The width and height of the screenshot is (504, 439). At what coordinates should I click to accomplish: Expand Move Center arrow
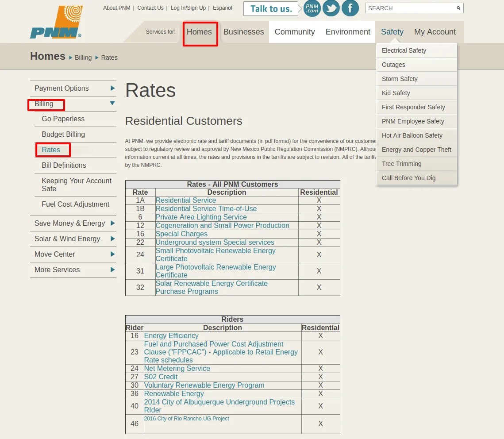click(112, 254)
